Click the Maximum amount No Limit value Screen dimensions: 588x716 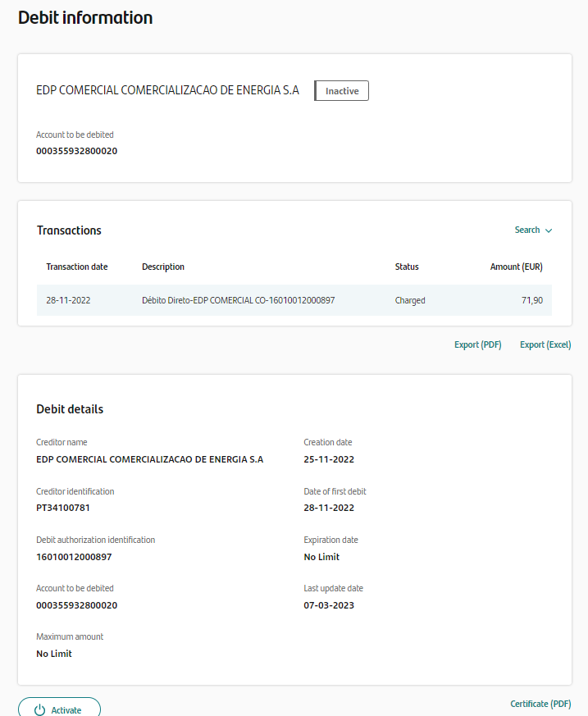[x=54, y=654]
